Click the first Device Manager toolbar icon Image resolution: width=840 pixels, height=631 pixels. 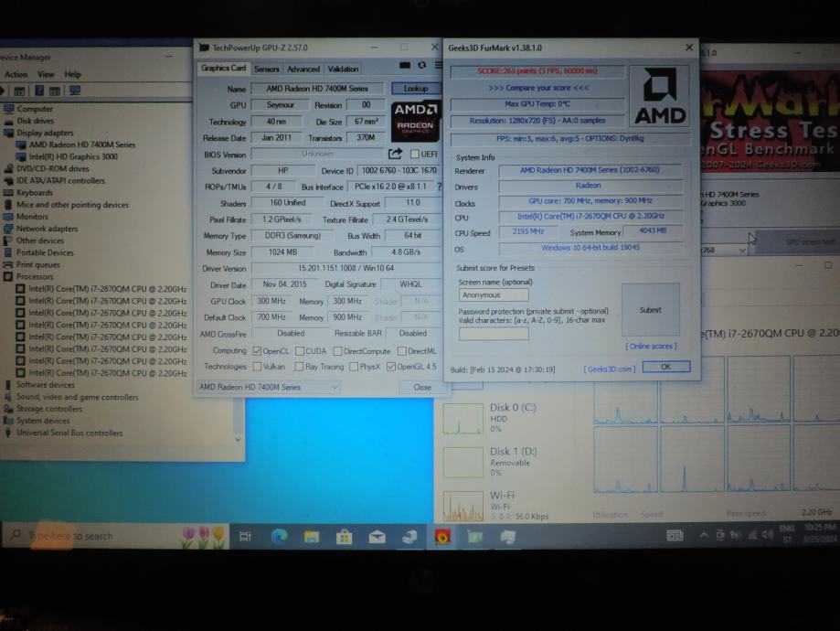point(19,91)
